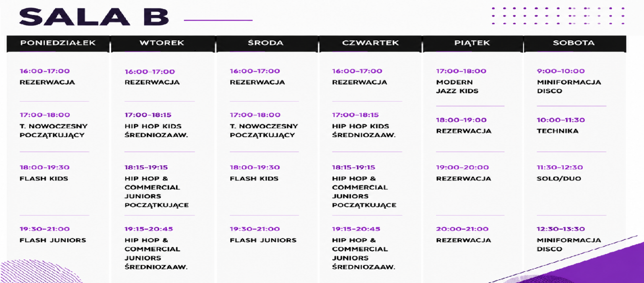Image resolution: width=644 pixels, height=283 pixels.
Task: Click the SALA B title
Action: click(x=94, y=18)
